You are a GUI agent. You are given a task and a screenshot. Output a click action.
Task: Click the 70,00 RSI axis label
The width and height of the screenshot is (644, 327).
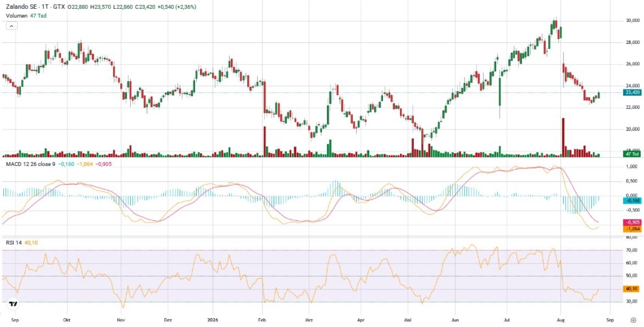pos(633,250)
